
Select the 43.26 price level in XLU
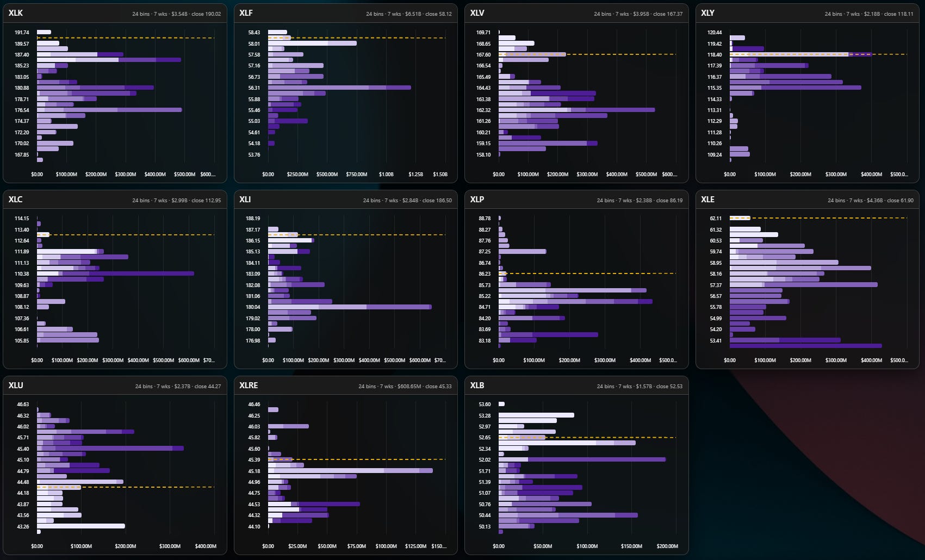pyautogui.click(x=23, y=527)
